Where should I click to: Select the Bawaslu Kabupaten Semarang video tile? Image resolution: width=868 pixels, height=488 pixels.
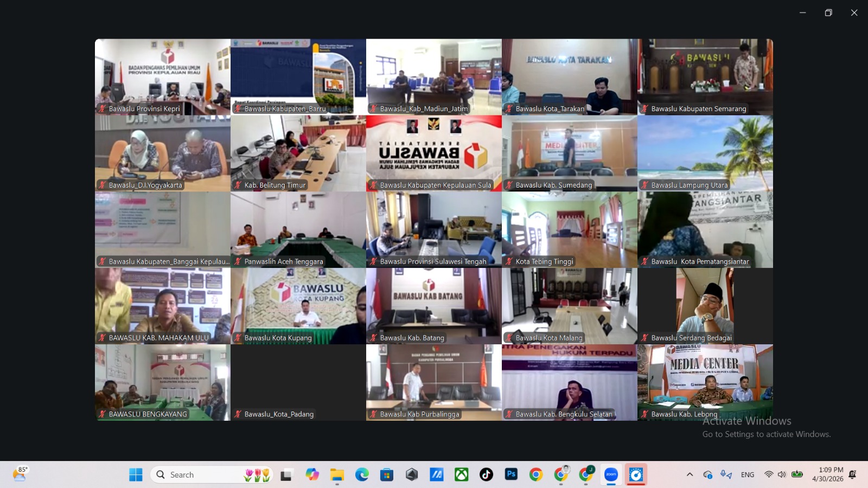click(705, 76)
